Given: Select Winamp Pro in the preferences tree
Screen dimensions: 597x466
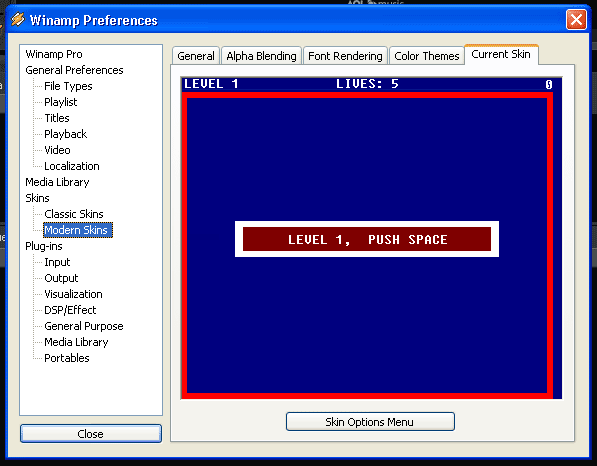Looking at the screenshot, I should pos(54,54).
